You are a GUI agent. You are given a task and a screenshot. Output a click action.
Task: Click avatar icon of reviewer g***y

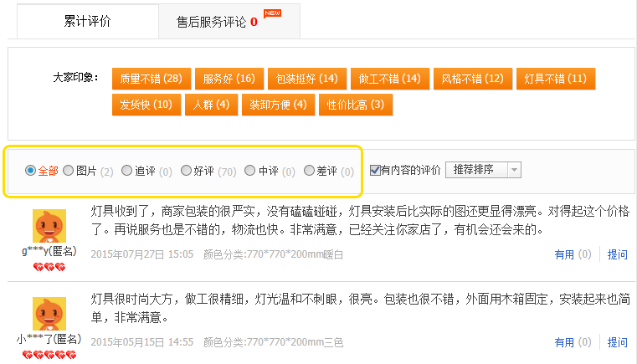pyautogui.click(x=49, y=226)
